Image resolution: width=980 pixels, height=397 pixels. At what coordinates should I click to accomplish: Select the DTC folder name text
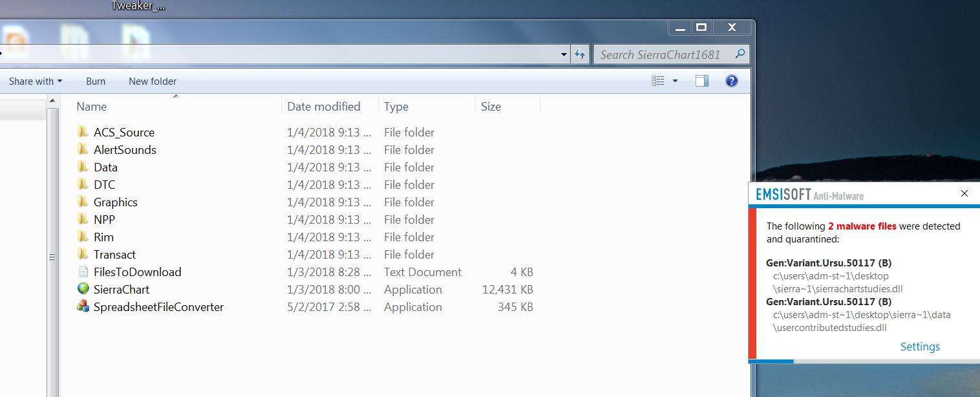(104, 184)
